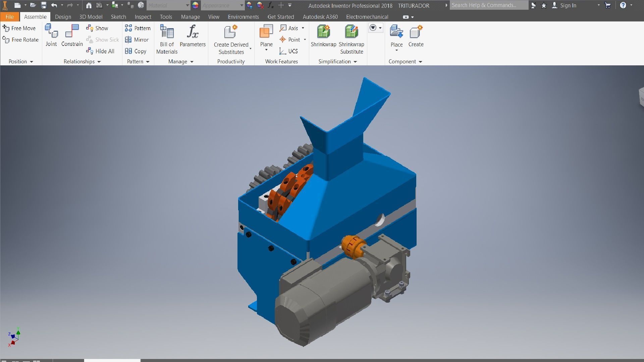The height and width of the screenshot is (362, 644).
Task: Click the Shrinkwrap Substitute tool
Action: 352,39
